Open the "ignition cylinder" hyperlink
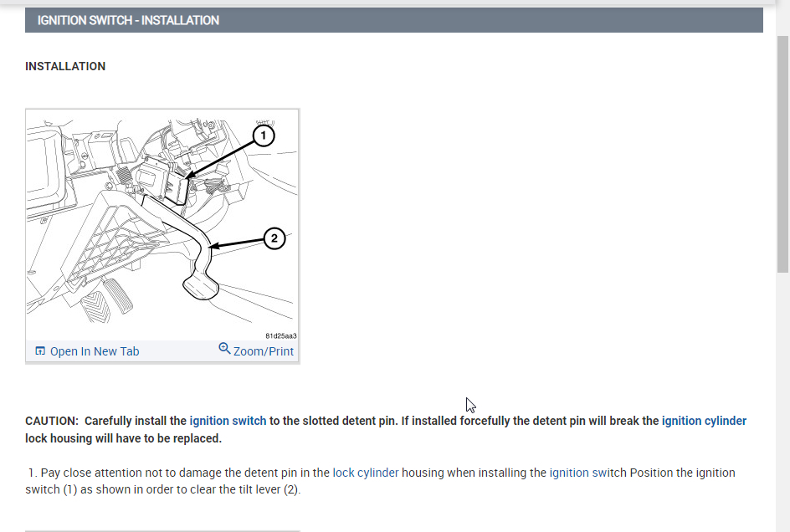 (704, 421)
